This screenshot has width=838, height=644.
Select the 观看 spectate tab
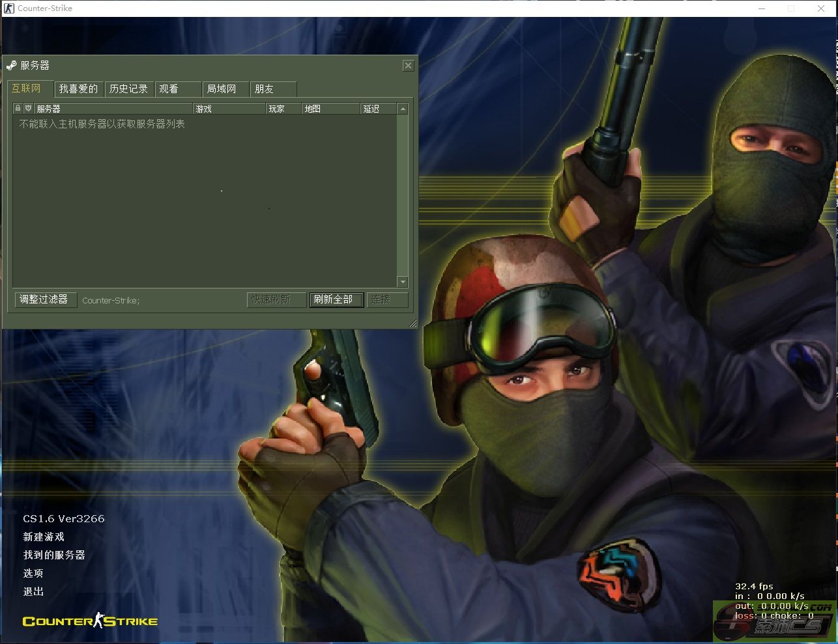point(179,89)
